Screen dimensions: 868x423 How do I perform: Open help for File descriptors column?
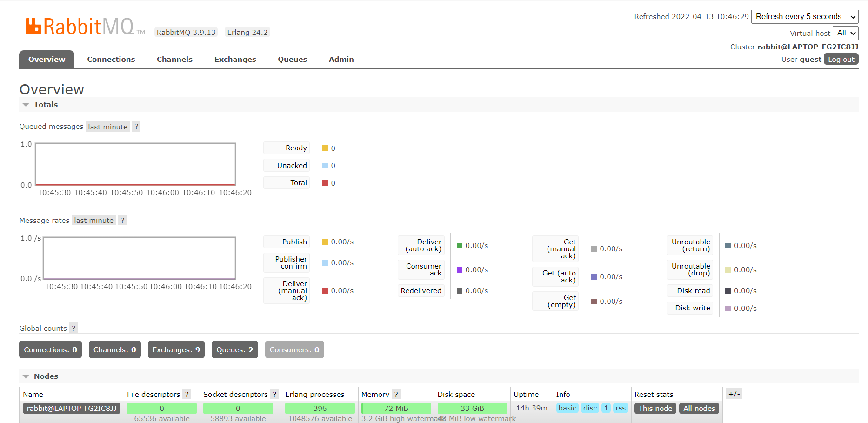click(x=187, y=394)
